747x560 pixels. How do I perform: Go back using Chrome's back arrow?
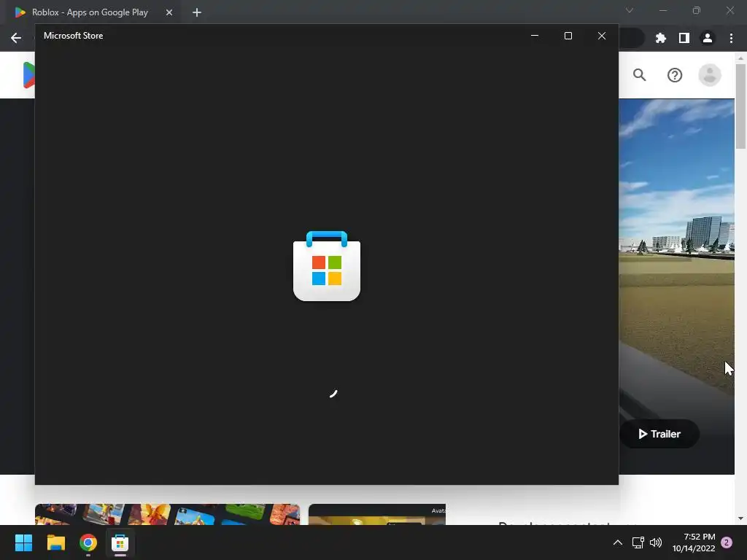pyautogui.click(x=16, y=38)
